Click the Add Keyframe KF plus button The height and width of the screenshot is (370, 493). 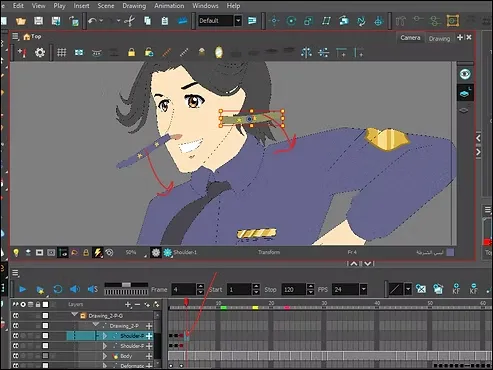(x=456, y=289)
